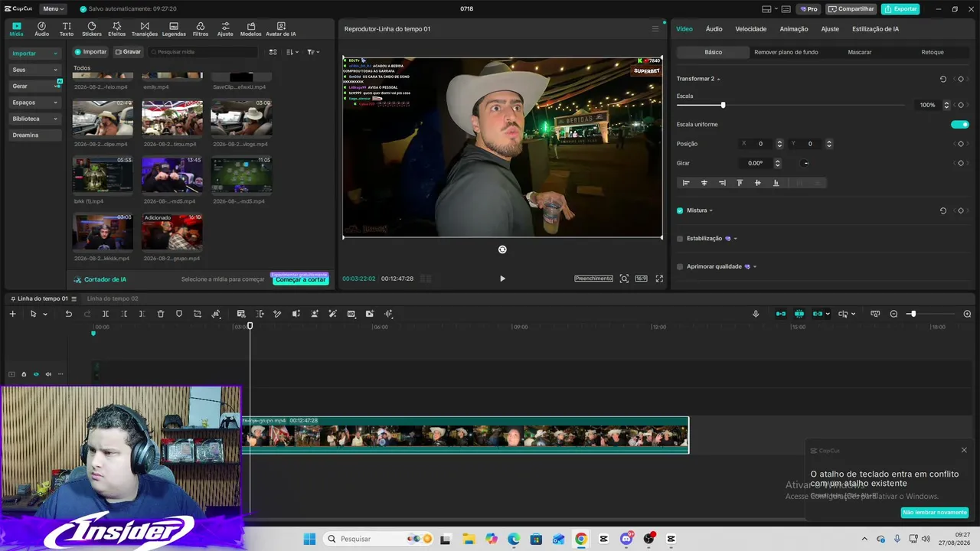Expand the Seus sidebar section
The image size is (980, 551).
[34, 70]
